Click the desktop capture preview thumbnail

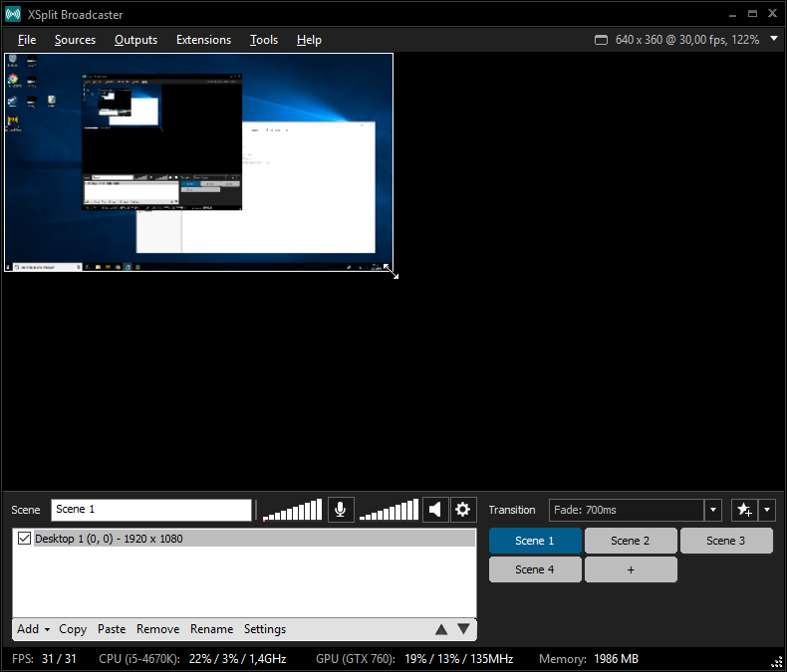click(x=199, y=162)
